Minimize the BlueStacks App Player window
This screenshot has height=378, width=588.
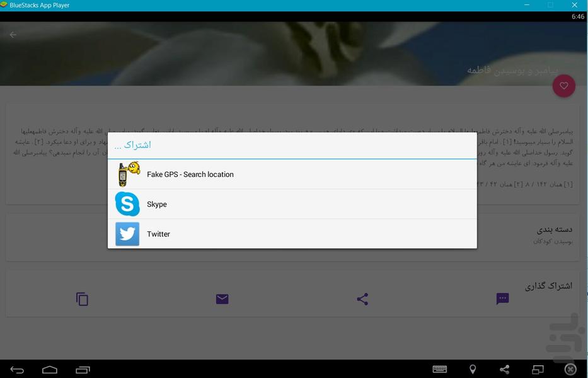(527, 5)
